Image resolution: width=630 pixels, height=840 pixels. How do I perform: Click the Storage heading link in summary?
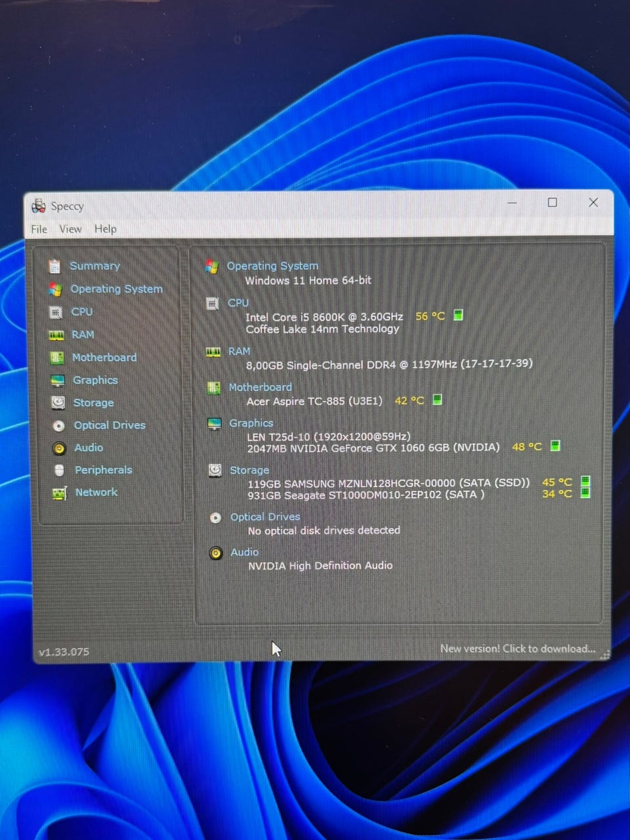tap(249, 470)
